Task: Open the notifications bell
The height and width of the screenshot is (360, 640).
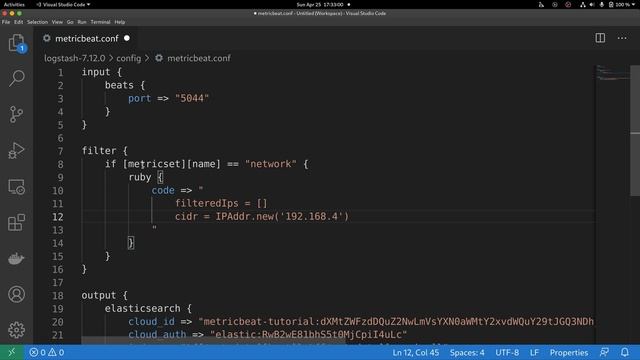Action: [625, 352]
